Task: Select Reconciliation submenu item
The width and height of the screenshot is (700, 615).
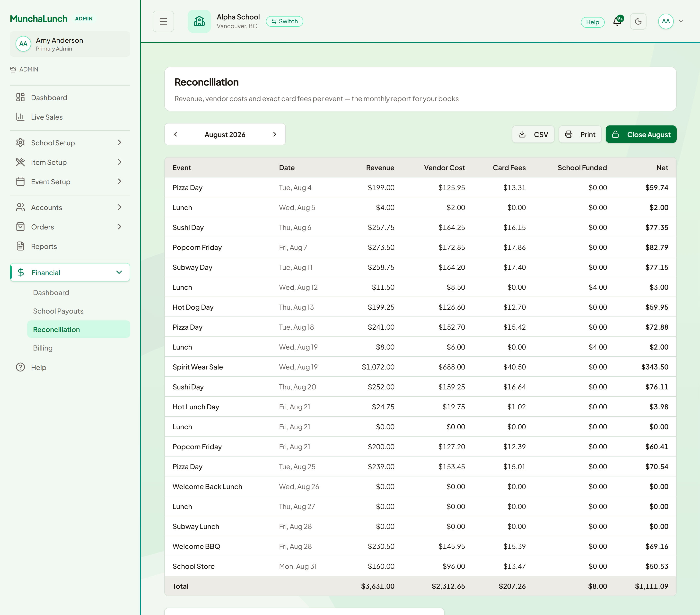Action: [x=79, y=329]
